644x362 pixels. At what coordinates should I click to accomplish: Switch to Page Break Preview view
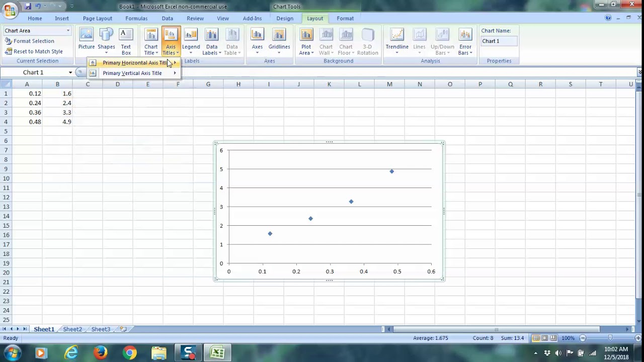[x=553, y=338]
